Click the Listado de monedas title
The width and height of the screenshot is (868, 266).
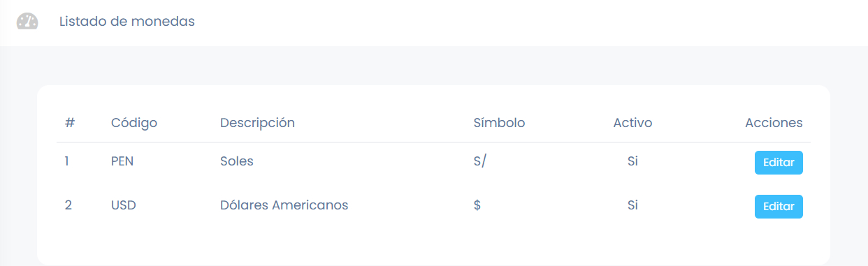pos(126,22)
